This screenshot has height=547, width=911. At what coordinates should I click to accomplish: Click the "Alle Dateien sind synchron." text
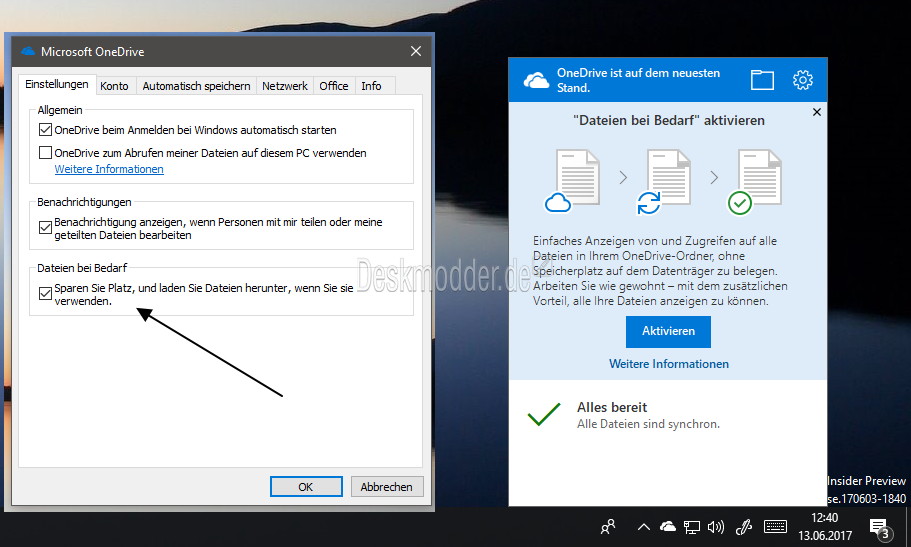click(x=648, y=424)
